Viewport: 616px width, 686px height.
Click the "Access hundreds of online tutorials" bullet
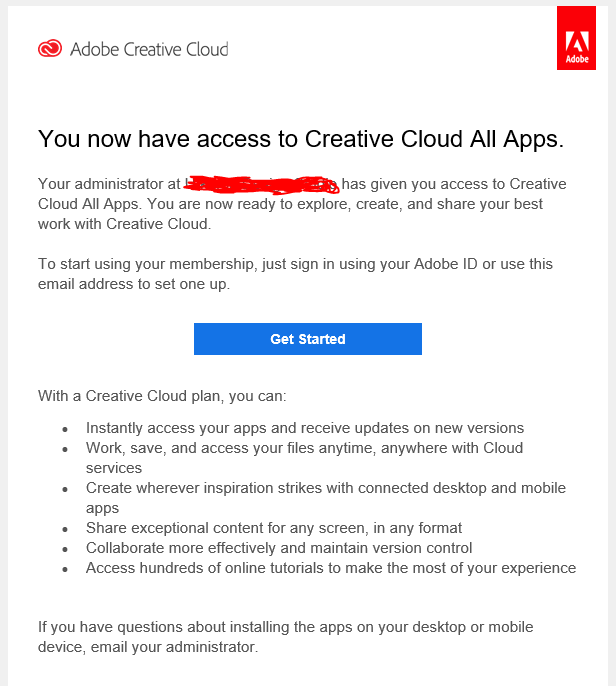click(330, 568)
